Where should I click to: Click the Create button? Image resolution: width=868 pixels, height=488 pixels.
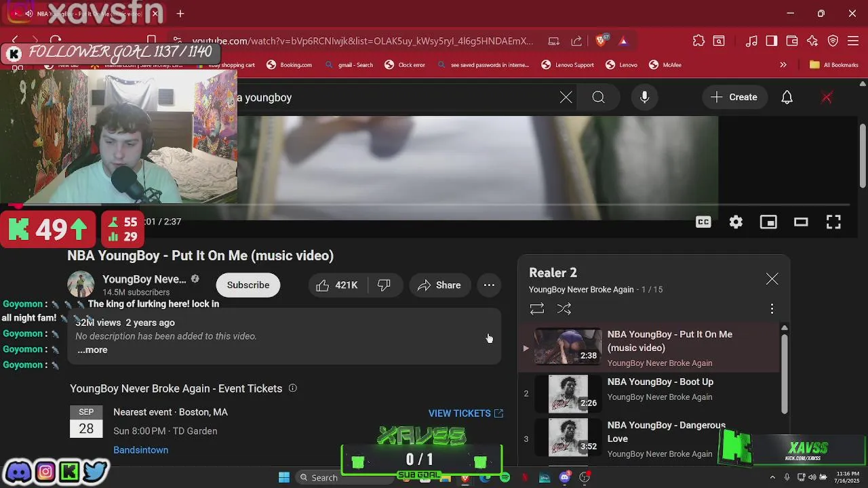tap(734, 98)
